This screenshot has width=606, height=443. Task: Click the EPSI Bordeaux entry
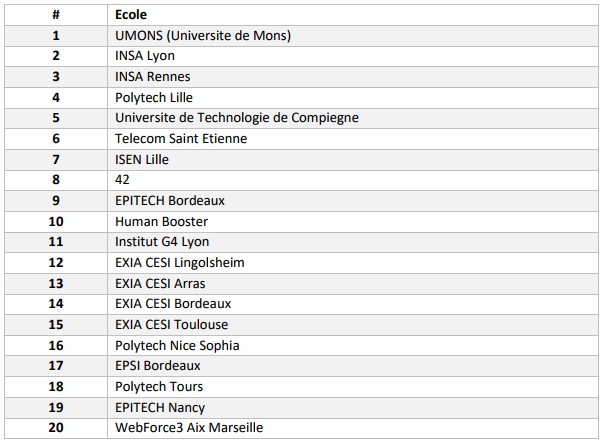[x=158, y=366]
